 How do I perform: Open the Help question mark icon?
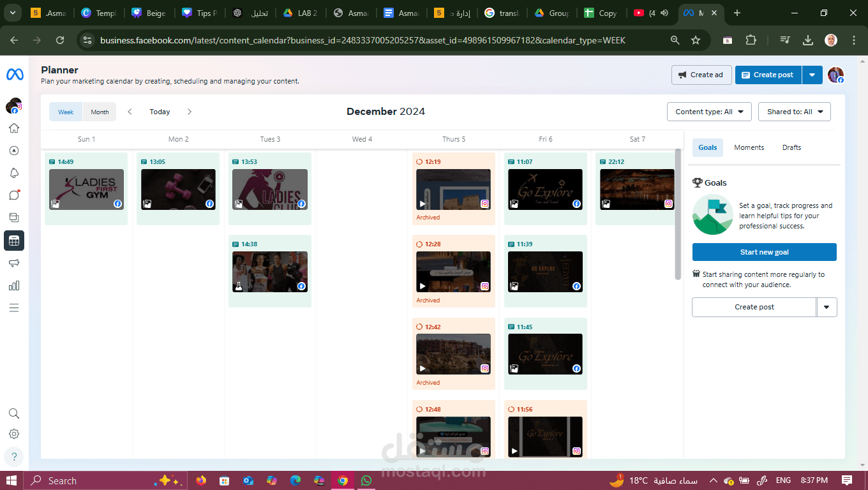point(14,457)
